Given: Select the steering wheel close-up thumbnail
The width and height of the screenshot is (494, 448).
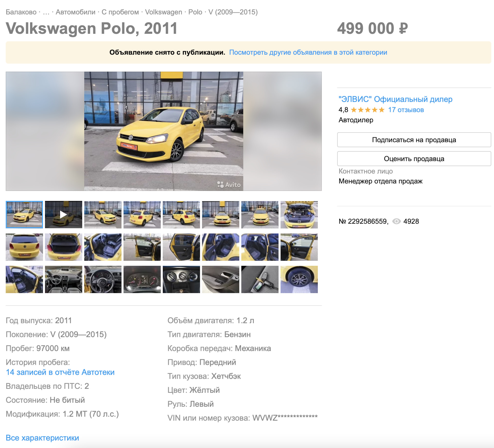Looking at the screenshot, I should coord(103,279).
